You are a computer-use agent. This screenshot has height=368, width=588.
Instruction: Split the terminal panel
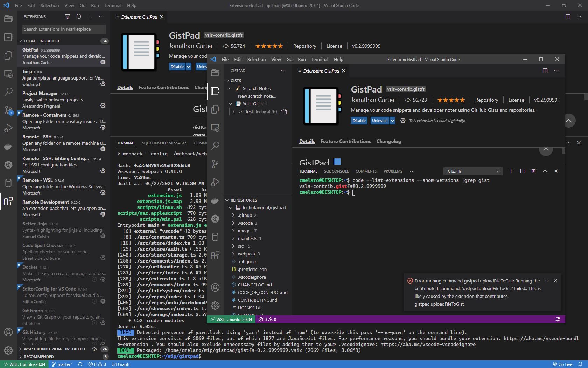point(523,171)
